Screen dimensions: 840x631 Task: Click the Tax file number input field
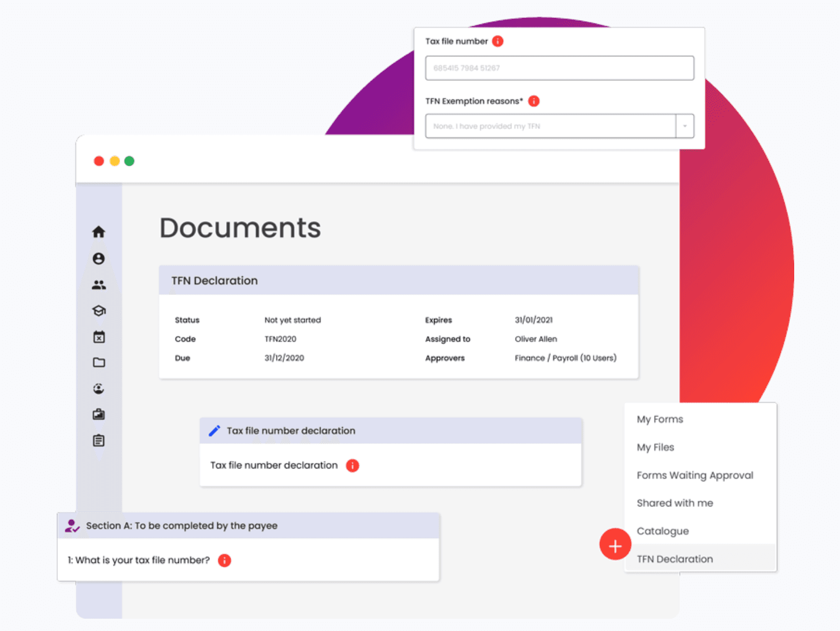560,68
